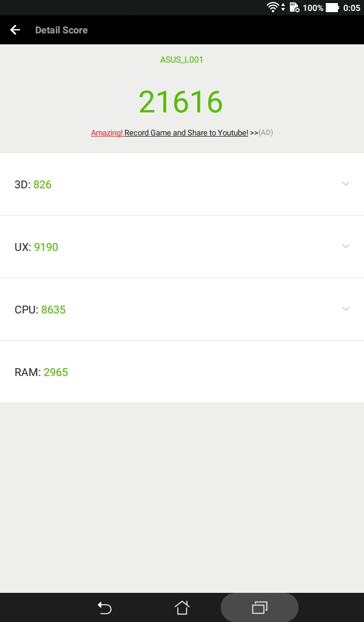Select the UX: 9190 score label
This screenshot has width=364, height=622.
click(36, 247)
